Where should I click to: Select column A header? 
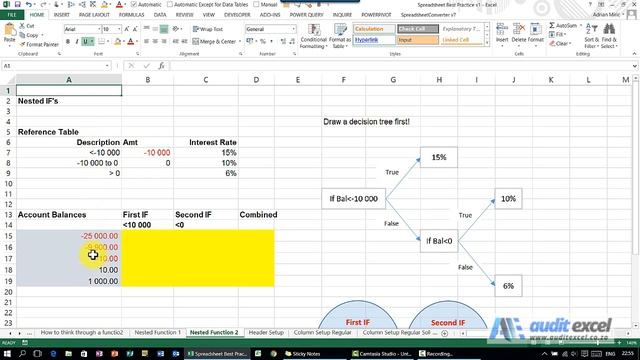[69, 80]
